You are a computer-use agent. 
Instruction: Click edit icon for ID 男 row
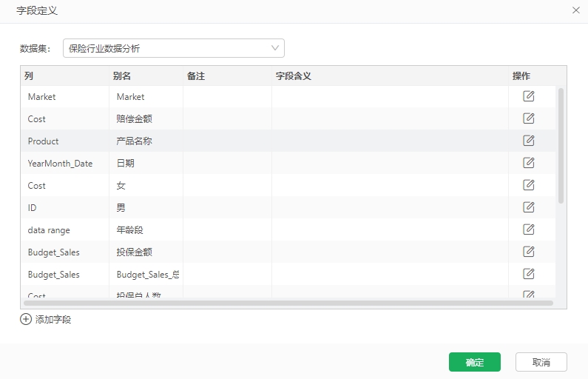click(528, 207)
